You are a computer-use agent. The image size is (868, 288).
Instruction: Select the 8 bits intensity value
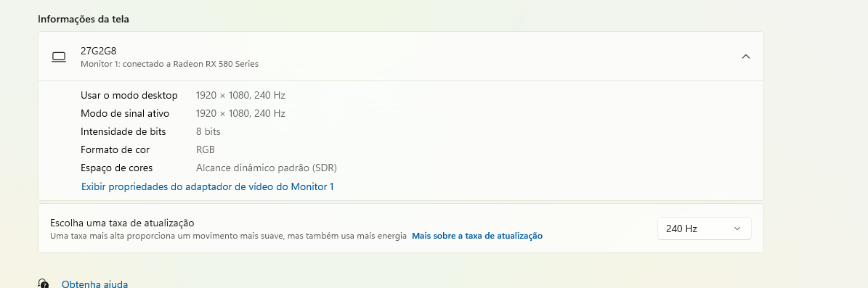click(208, 131)
